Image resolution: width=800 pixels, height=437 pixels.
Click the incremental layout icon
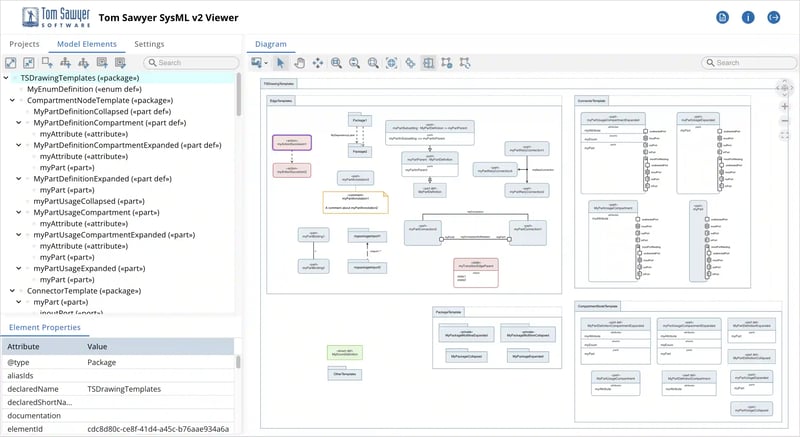[446, 63]
